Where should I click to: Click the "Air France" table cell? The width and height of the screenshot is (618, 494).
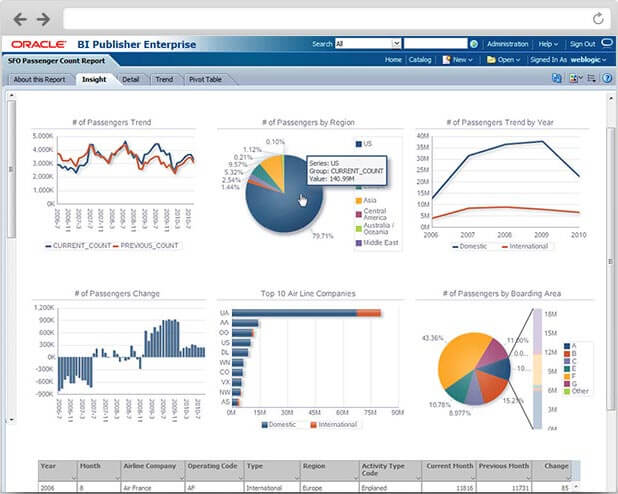[x=137, y=488]
